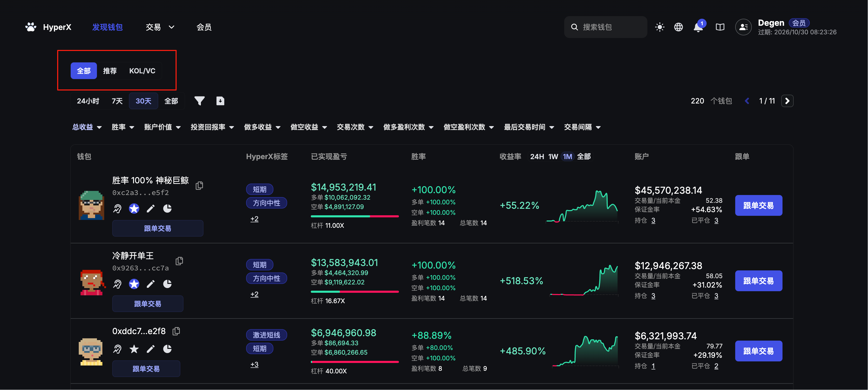Select the 推荐 tab
The image size is (868, 390).
point(109,71)
